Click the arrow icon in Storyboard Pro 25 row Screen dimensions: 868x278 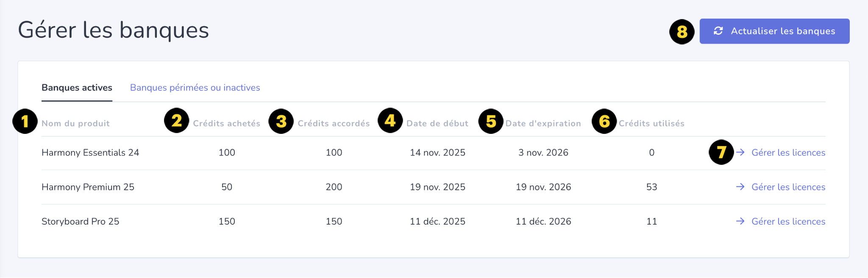pyautogui.click(x=740, y=221)
